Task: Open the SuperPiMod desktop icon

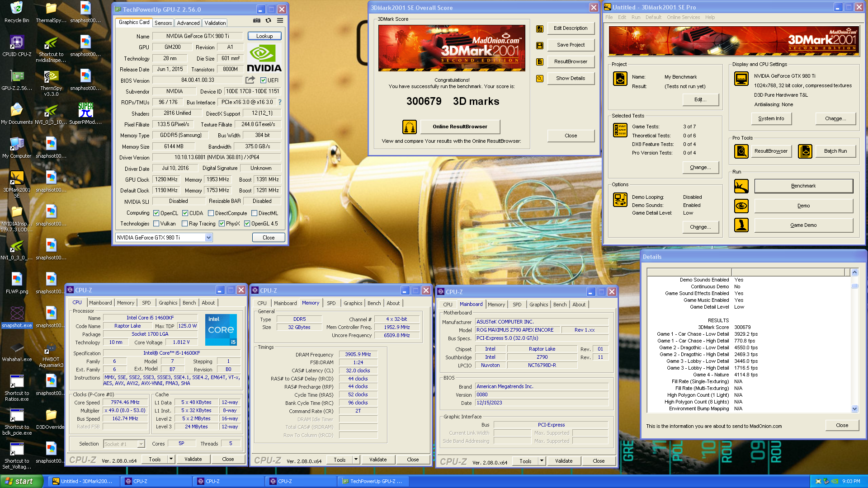Action: [x=85, y=114]
